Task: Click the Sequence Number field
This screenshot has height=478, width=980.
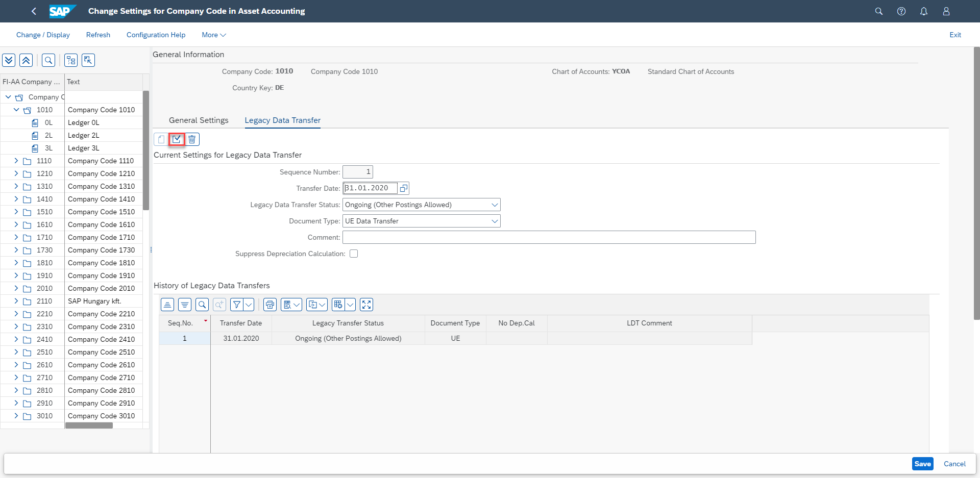Action: tap(358, 172)
